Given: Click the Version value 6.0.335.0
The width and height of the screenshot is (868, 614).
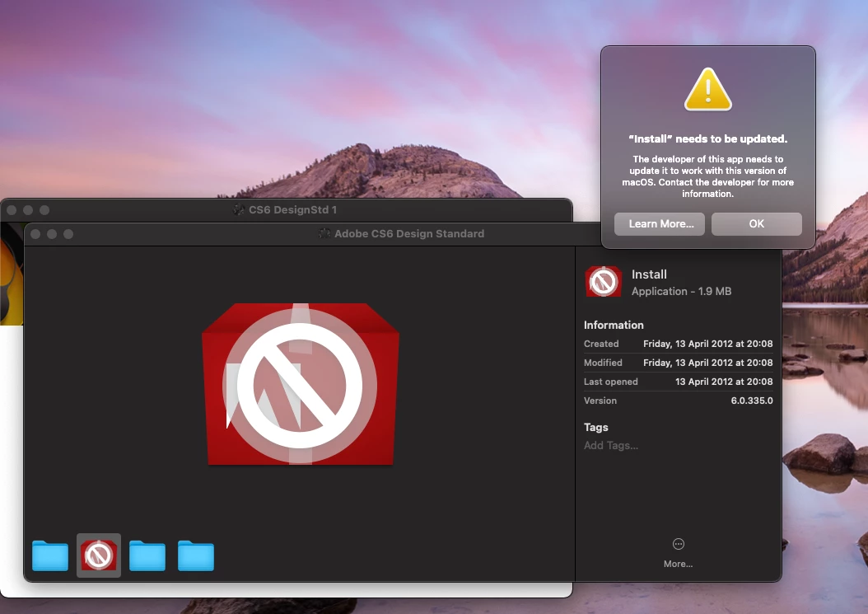Looking at the screenshot, I should [x=752, y=401].
